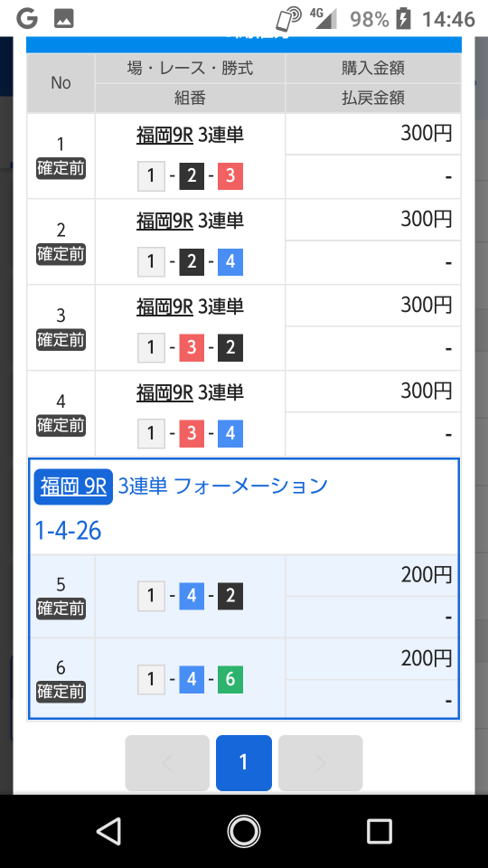The height and width of the screenshot is (868, 488).
Task: Go to previous page with left chevron
Action: (167, 763)
